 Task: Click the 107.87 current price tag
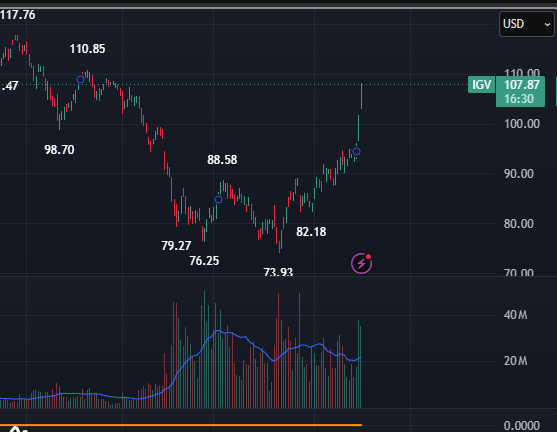(521, 85)
